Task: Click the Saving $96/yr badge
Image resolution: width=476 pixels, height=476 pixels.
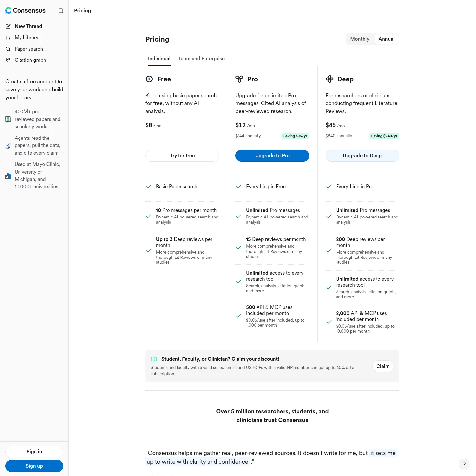Action: coord(295,136)
